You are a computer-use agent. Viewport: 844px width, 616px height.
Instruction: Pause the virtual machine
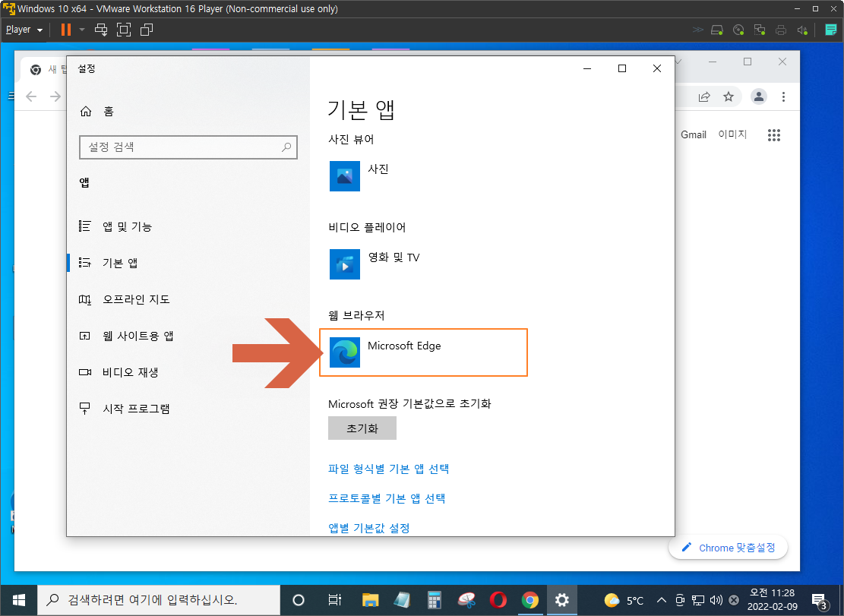click(66, 30)
